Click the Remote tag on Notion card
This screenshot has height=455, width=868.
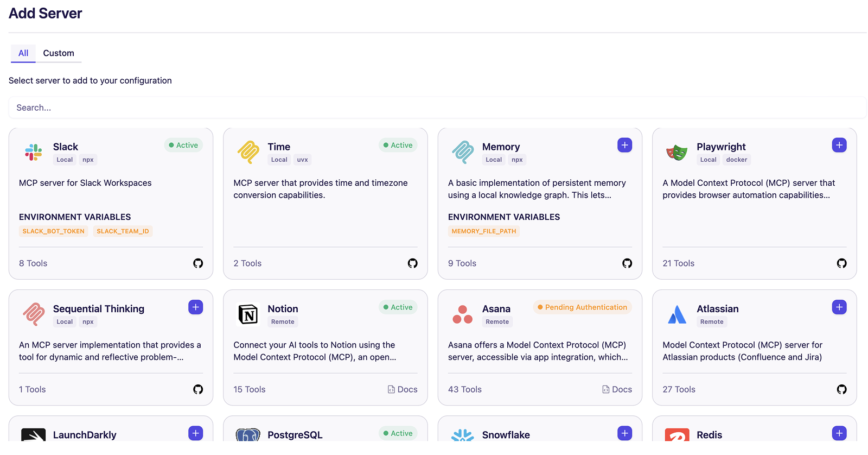pos(283,322)
